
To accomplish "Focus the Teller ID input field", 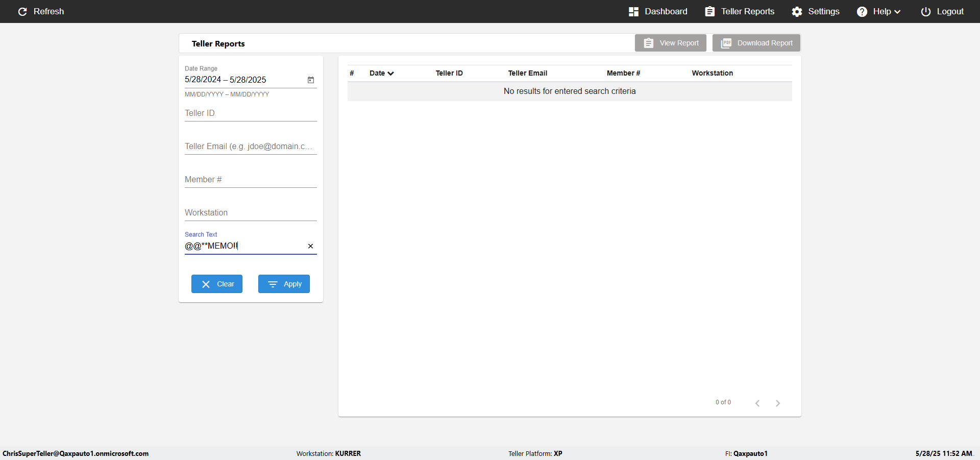I will click(251, 113).
